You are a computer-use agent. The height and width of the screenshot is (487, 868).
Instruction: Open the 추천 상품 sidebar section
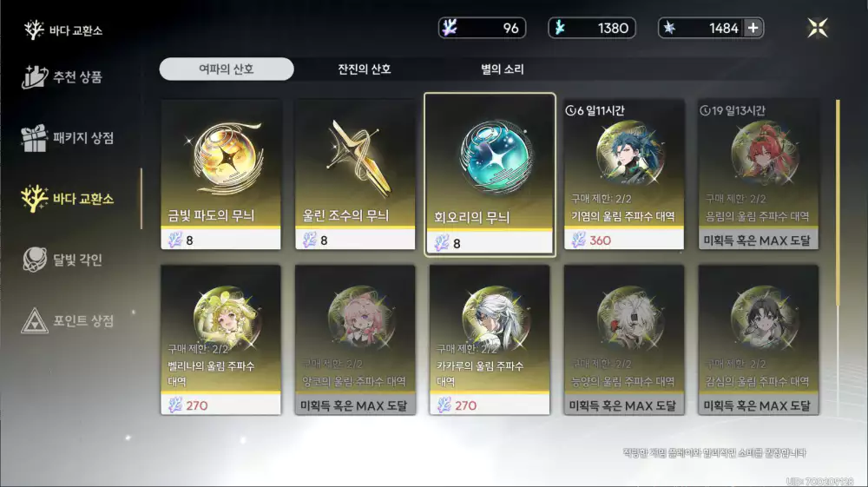(62, 77)
